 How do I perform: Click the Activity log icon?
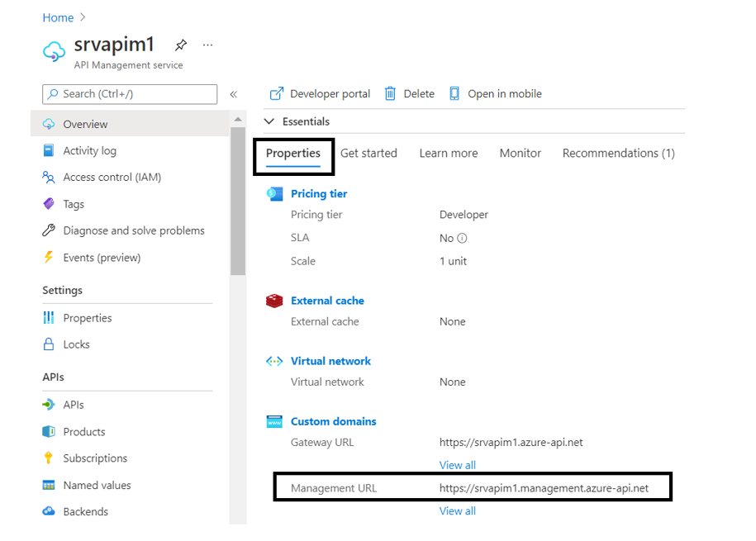(49, 150)
